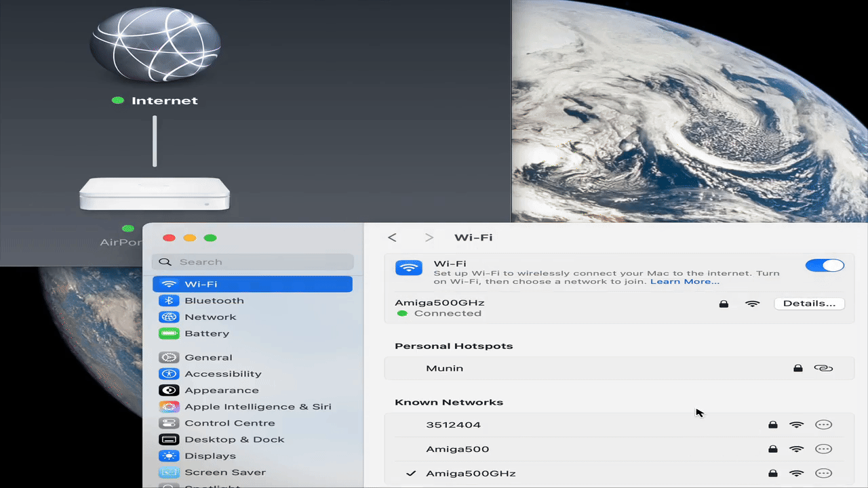Click the back chevron in Wi-Fi settings
The width and height of the screenshot is (868, 488).
392,237
